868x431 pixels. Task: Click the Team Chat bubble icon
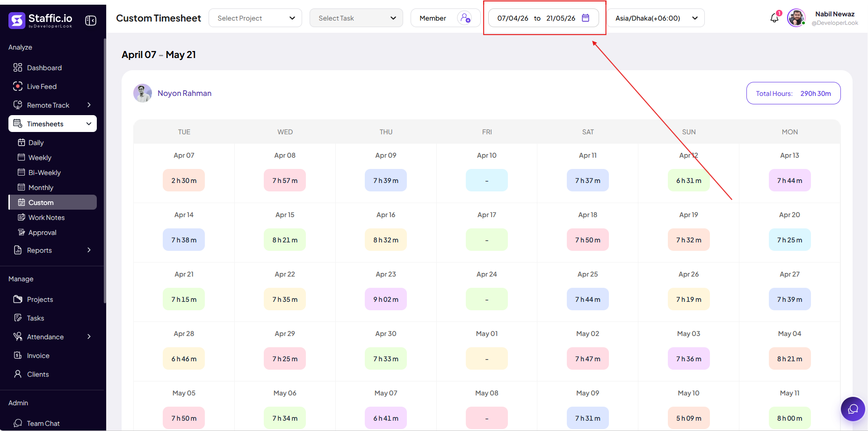pos(18,423)
